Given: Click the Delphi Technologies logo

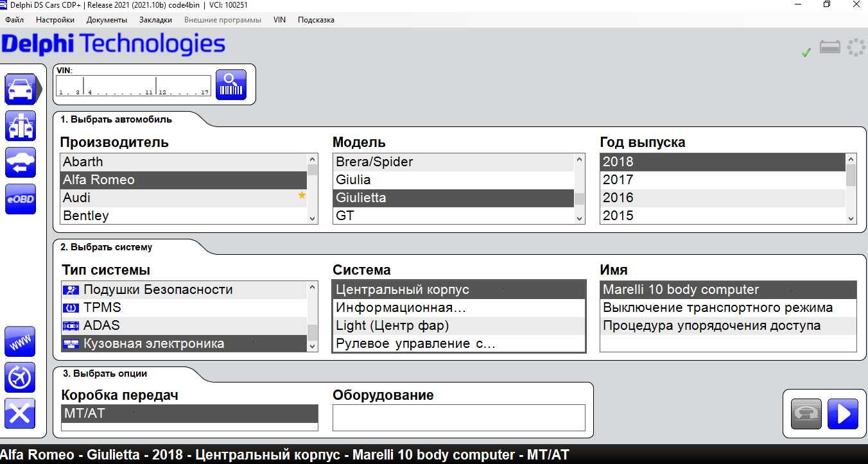Looking at the screenshot, I should pyautogui.click(x=113, y=44).
